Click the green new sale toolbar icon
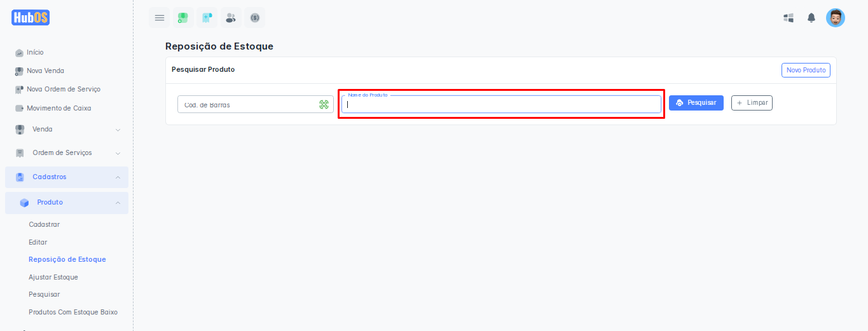This screenshot has width=868, height=331. click(183, 18)
